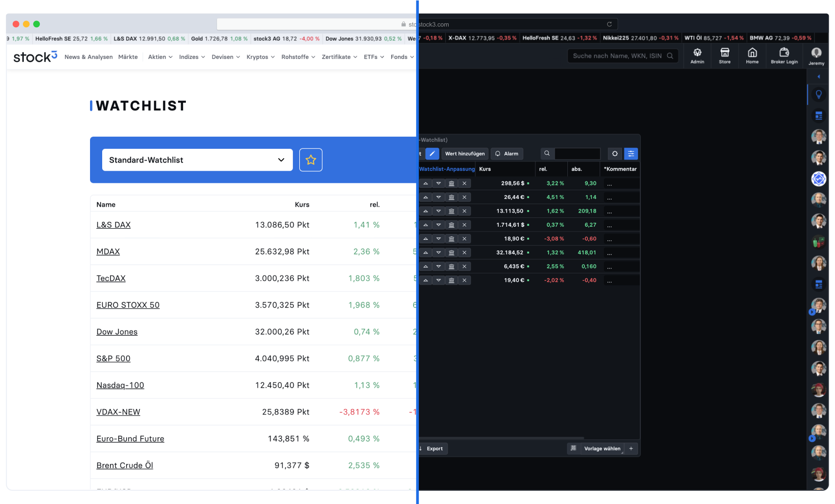Click the settings gear in dark watchlist toolbar

[615, 154]
